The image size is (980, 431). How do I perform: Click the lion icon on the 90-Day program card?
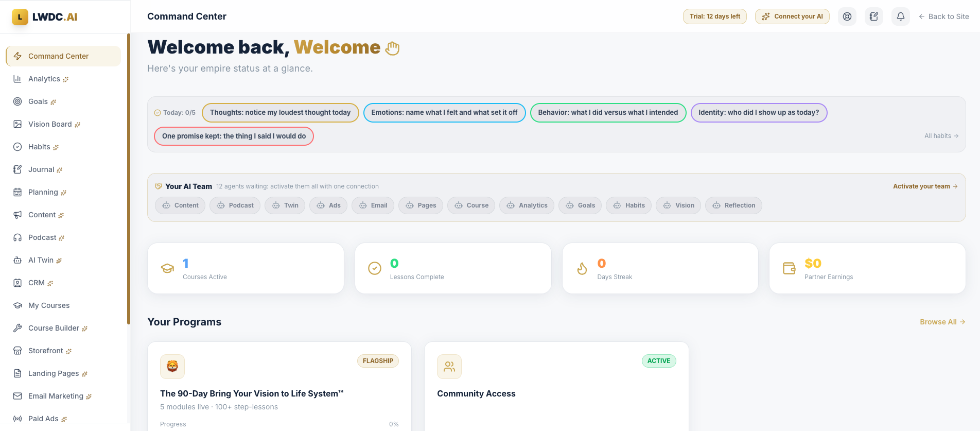(172, 367)
